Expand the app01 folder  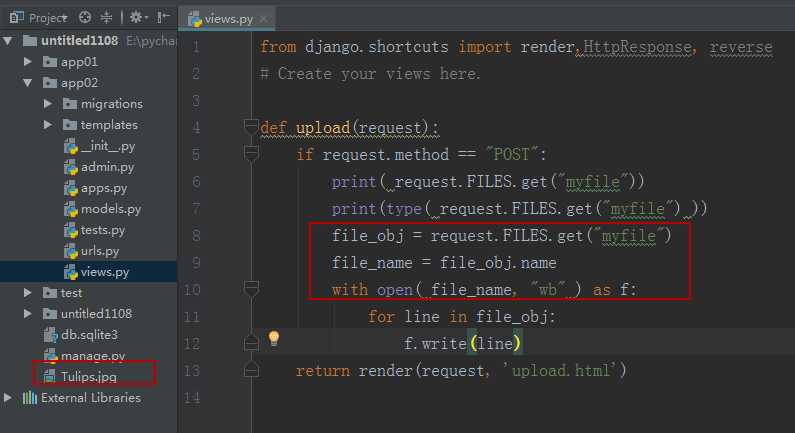click(28, 62)
